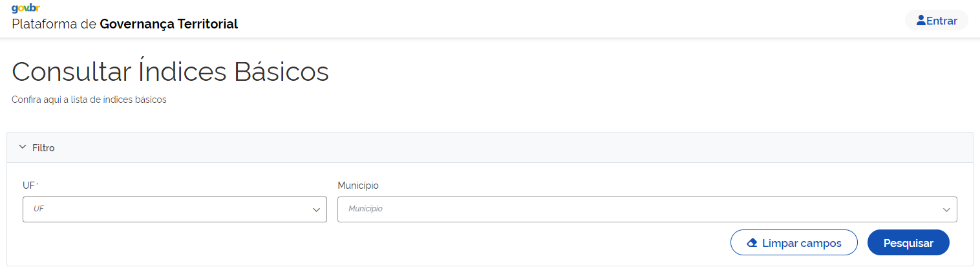Click the Município field label
Image resolution: width=980 pixels, height=276 pixels.
pos(358,186)
